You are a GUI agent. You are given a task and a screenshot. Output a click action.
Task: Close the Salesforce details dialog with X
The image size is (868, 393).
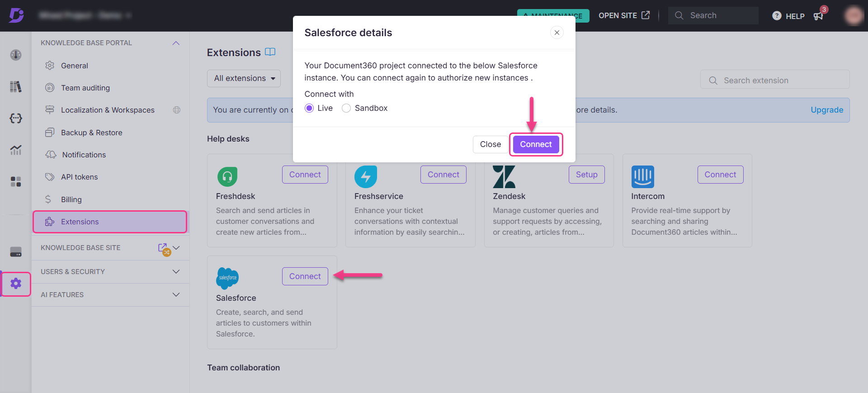557,33
